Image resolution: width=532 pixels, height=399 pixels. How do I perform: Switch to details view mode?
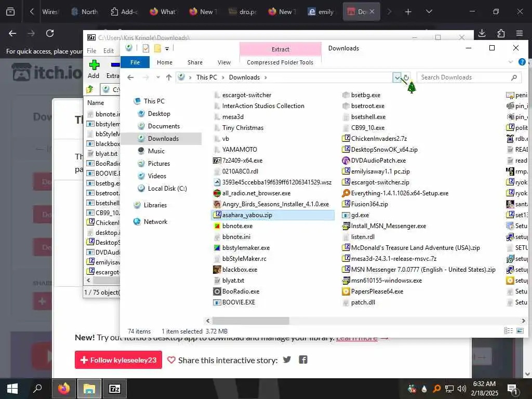(x=508, y=331)
